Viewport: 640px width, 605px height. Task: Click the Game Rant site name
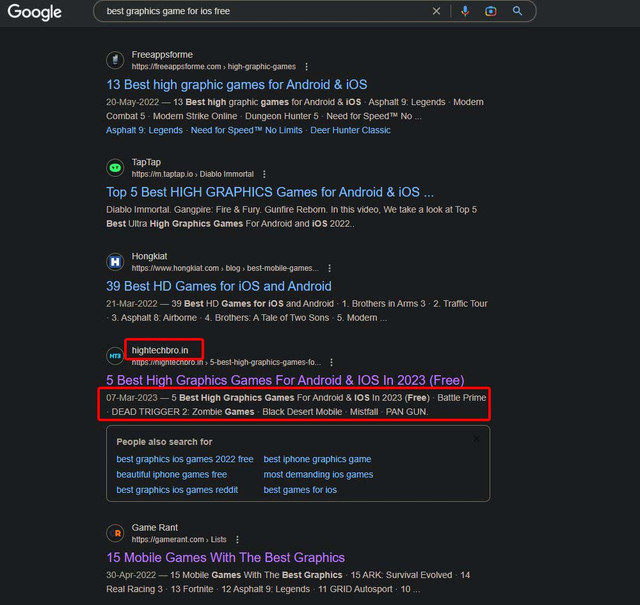(x=155, y=527)
